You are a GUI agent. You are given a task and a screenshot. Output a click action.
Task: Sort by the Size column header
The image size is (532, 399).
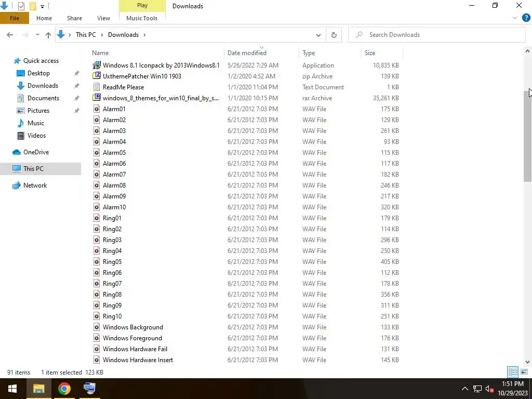click(370, 53)
